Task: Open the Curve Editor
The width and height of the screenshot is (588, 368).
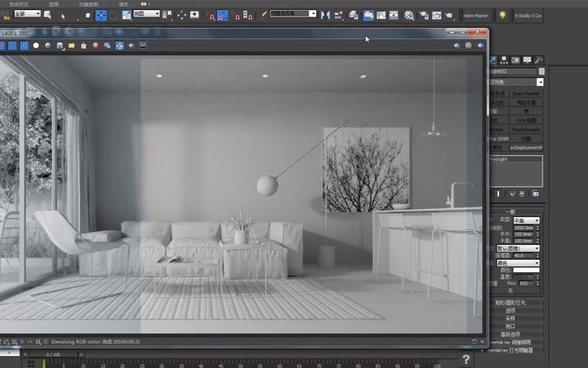Action: click(381, 15)
